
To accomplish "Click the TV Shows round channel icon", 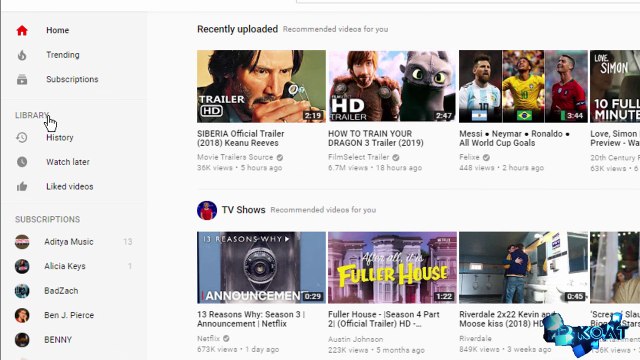I will [x=207, y=210].
